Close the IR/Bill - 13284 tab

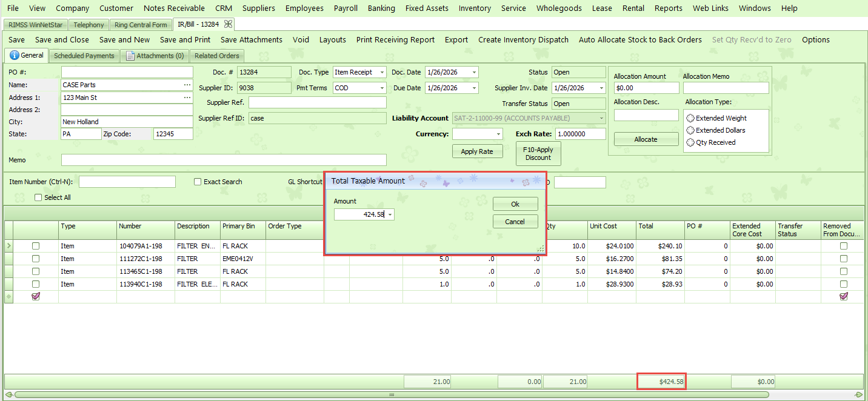[228, 24]
